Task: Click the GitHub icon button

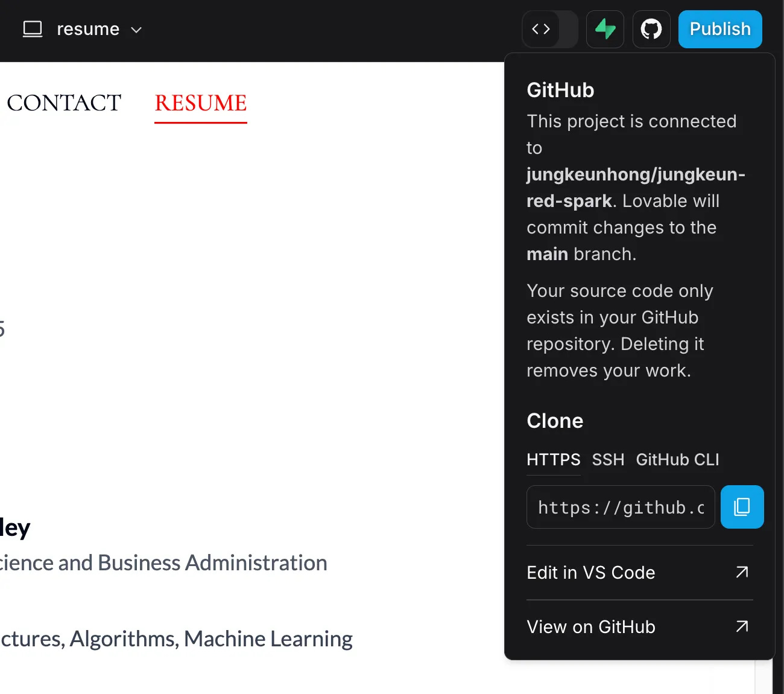Action: tap(651, 29)
